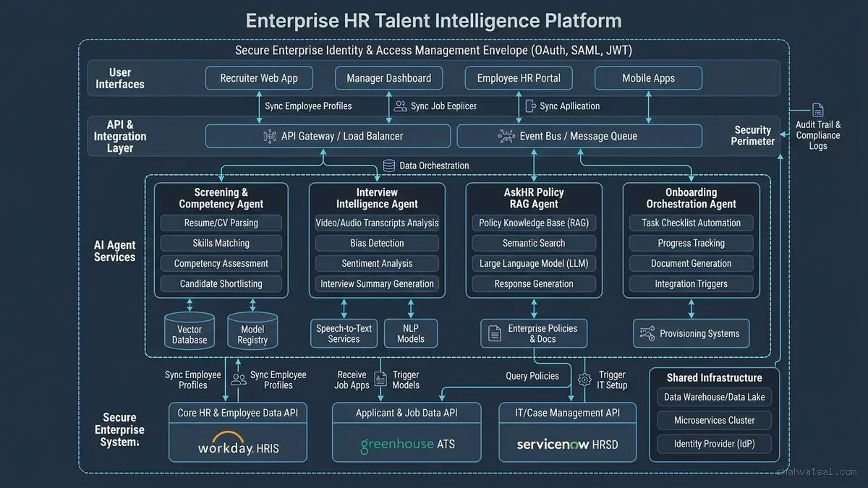
Task: Select Task Checklist Automation module
Action: pyautogui.click(x=691, y=223)
